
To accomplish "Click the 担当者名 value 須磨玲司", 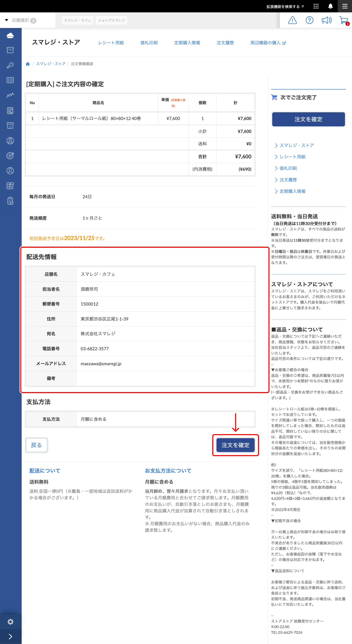I will pos(89,289).
